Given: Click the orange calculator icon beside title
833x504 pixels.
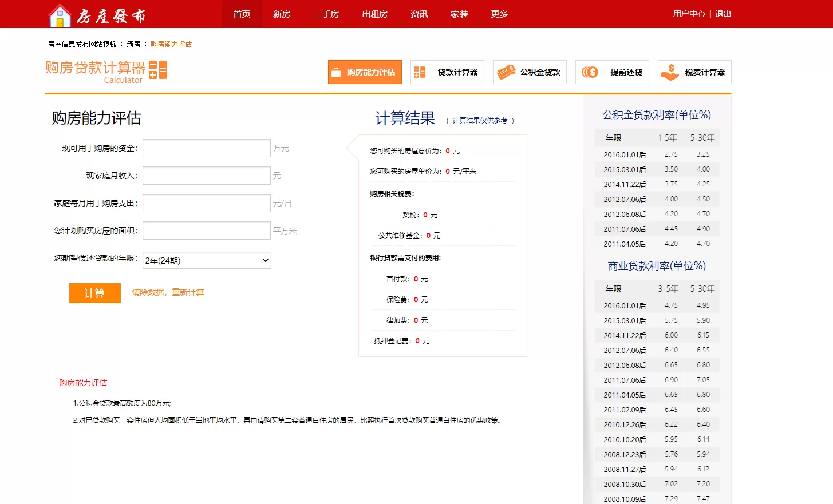Looking at the screenshot, I should coord(157,70).
